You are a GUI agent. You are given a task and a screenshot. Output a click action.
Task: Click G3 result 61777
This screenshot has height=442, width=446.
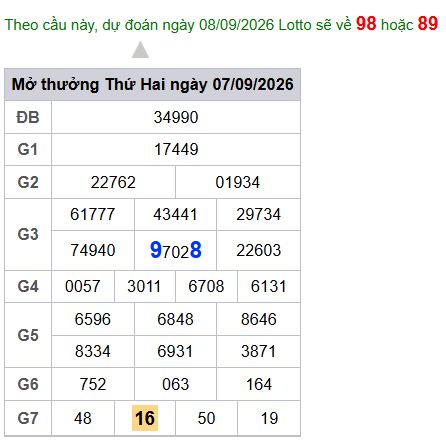click(x=93, y=214)
